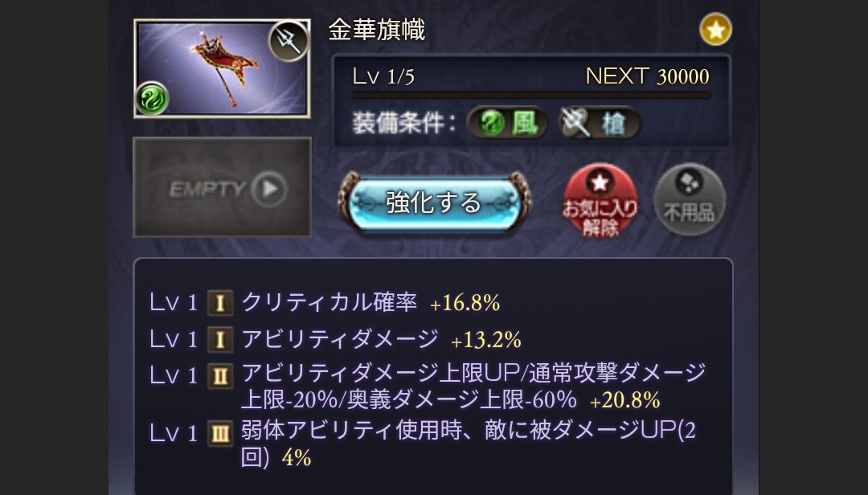
Task: Click the 風 wind requirement badge
Action: tap(508, 122)
